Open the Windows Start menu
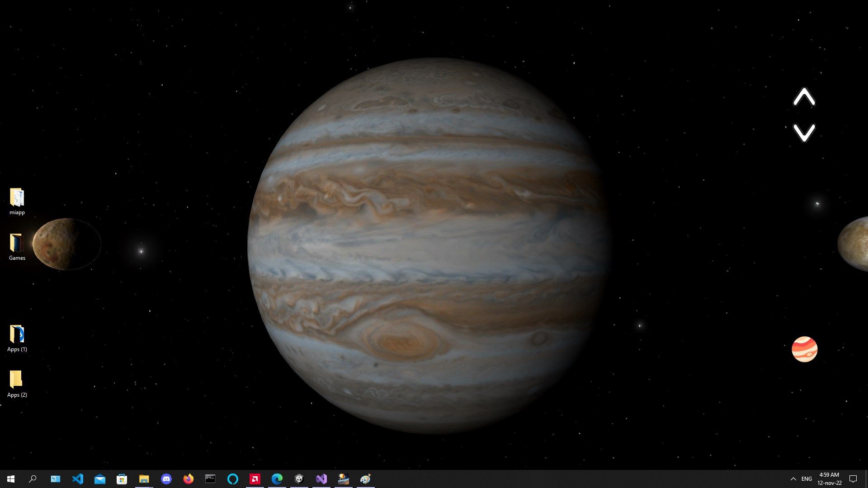Viewport: 868px width, 488px height. coord(11,479)
